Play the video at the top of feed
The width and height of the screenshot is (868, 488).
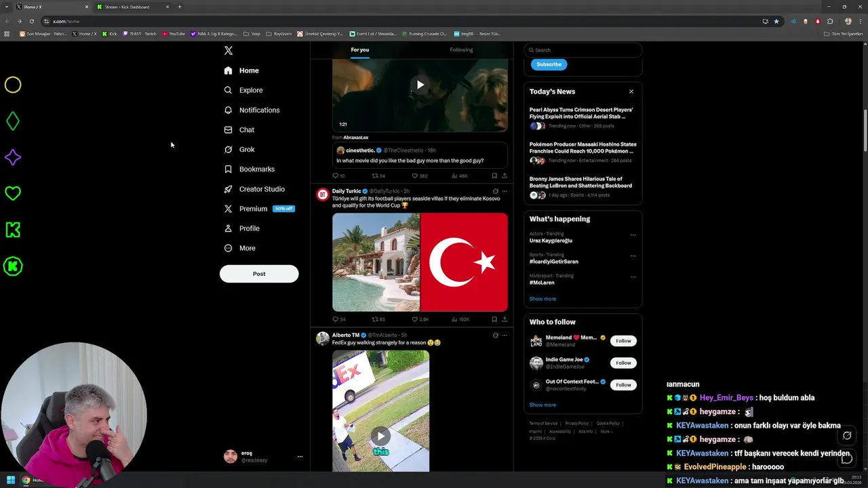pyautogui.click(x=420, y=85)
